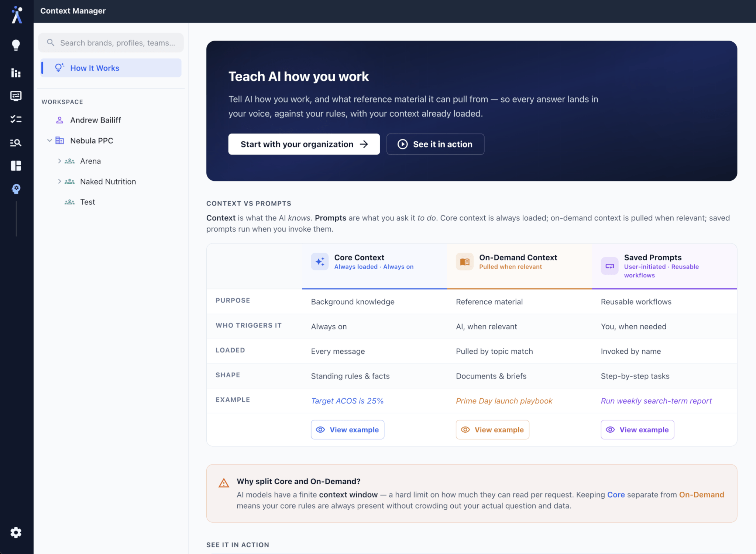Click 'Target ACOS is 25%' example text
The image size is (756, 554).
pos(347,401)
